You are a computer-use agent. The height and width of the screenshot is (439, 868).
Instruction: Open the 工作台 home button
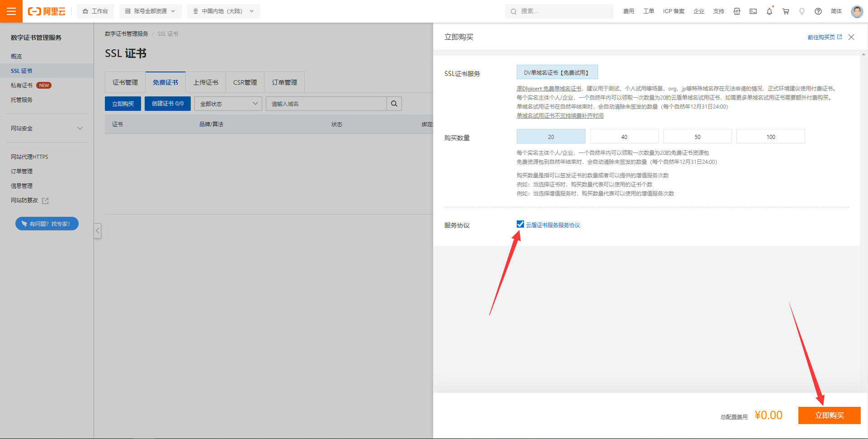coord(95,11)
